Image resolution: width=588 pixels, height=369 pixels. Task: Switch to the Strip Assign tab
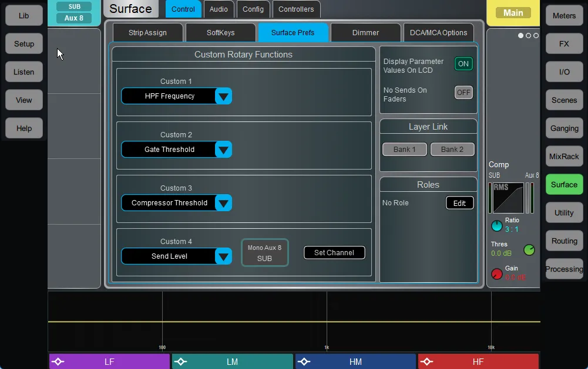[x=148, y=33]
